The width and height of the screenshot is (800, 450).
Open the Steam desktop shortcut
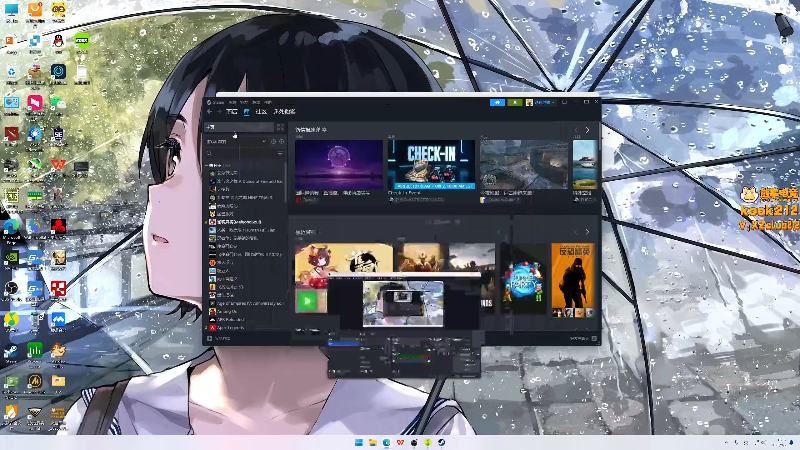11,353
